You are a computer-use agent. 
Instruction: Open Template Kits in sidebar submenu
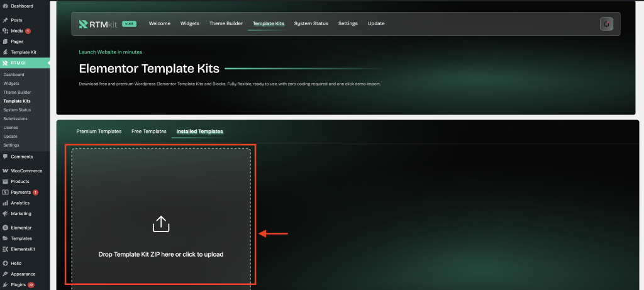click(17, 101)
